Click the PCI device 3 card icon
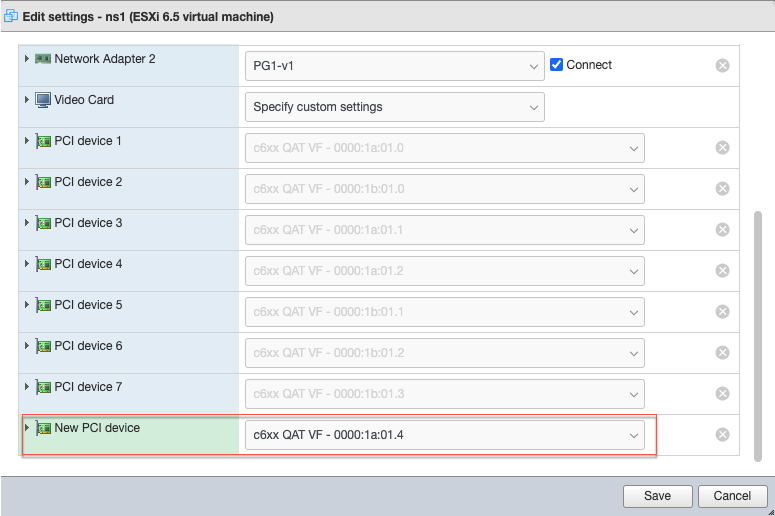This screenshot has width=775, height=516. click(43, 223)
